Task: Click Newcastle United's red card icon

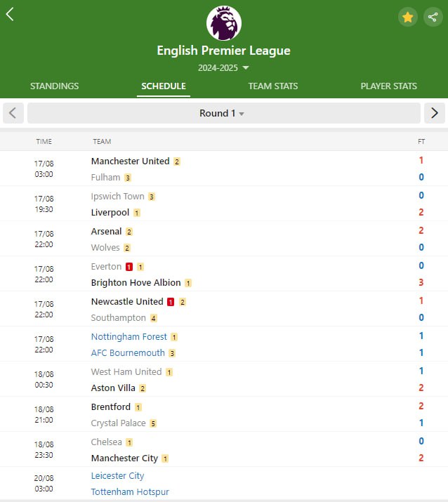Action: [x=171, y=302]
